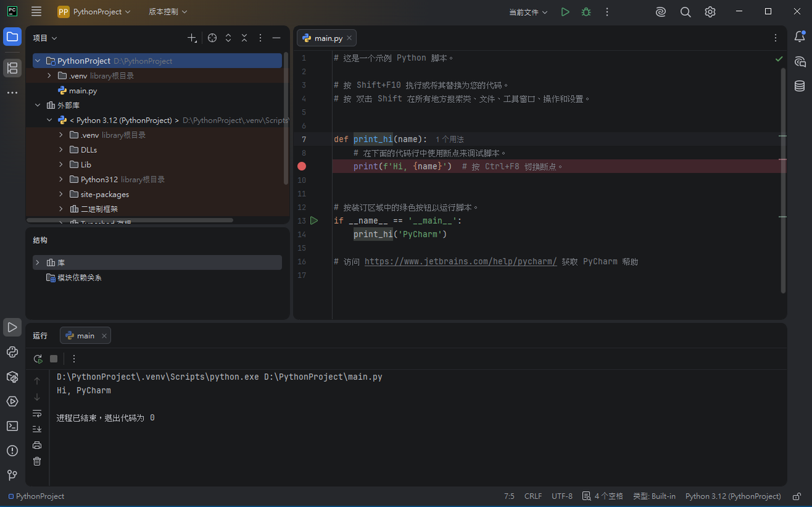The height and width of the screenshot is (507, 812).
Task: Click the trash icon to clear output
Action: coord(37,461)
